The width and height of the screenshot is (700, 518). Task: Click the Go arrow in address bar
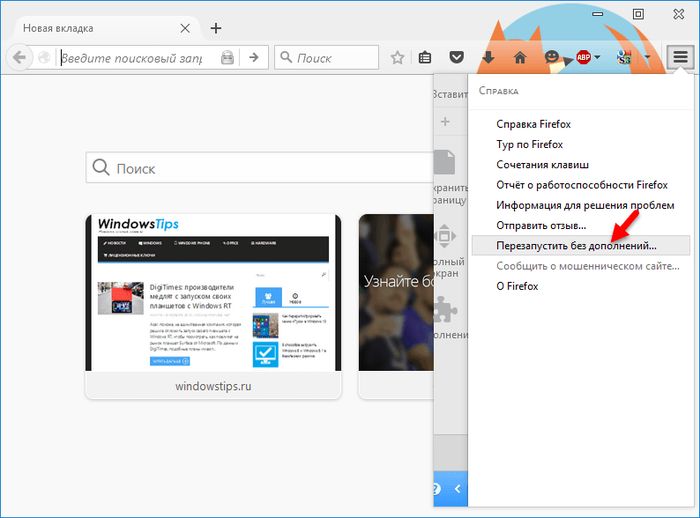254,57
